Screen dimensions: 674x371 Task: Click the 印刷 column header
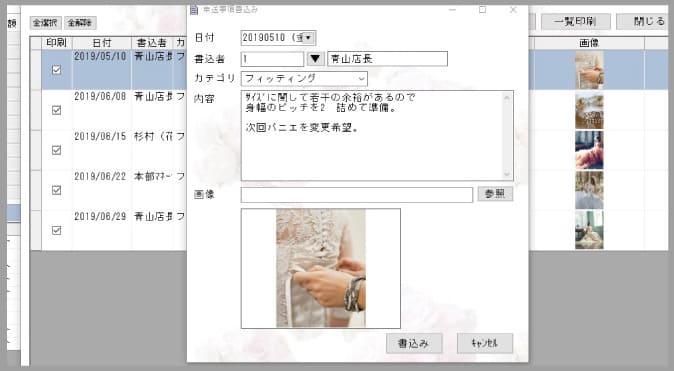pyautogui.click(x=57, y=43)
